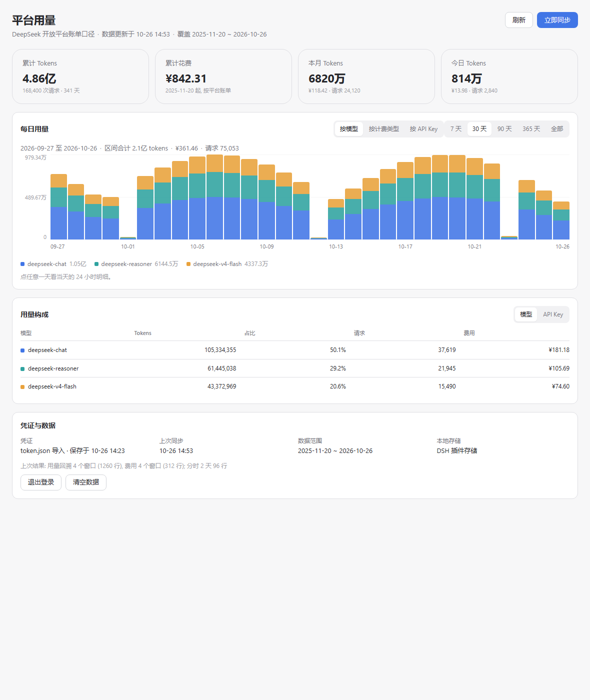Click the ¥74.60 cost value
590x700 pixels.
(560, 386)
